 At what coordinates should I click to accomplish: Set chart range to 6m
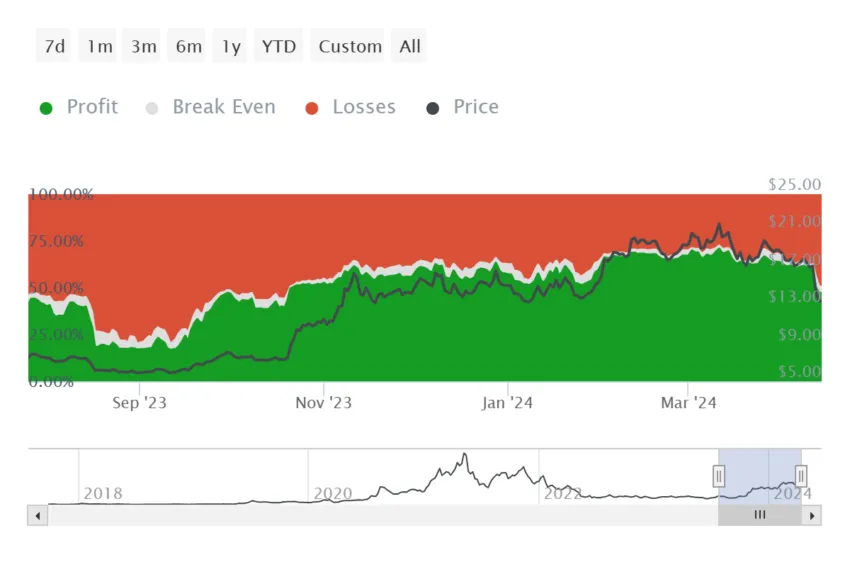pyautogui.click(x=187, y=46)
